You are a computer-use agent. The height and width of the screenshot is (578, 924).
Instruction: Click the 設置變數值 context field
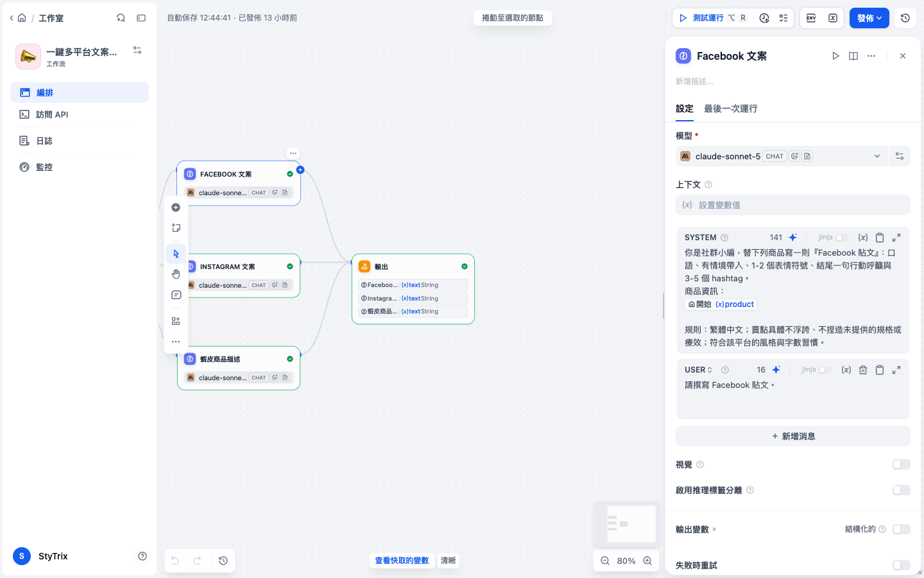[793, 205]
